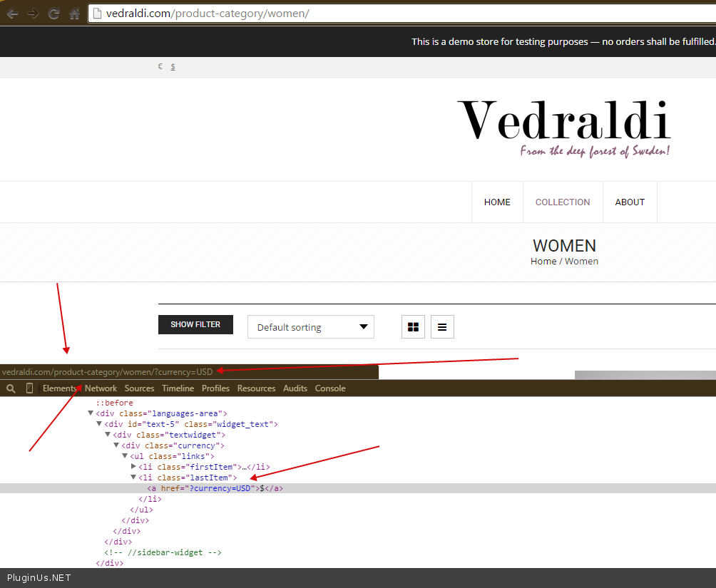Switch currency to Euro symbol
Viewport: 716px width, 588px height.
tap(160, 67)
